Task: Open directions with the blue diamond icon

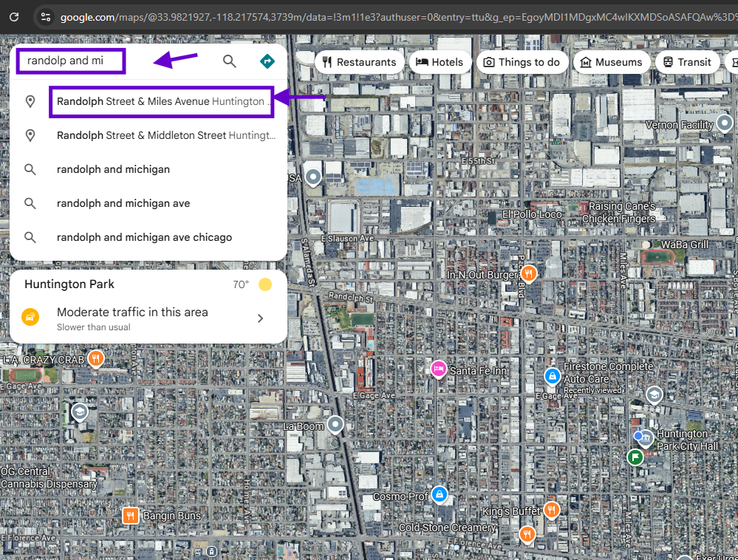Action: click(267, 61)
